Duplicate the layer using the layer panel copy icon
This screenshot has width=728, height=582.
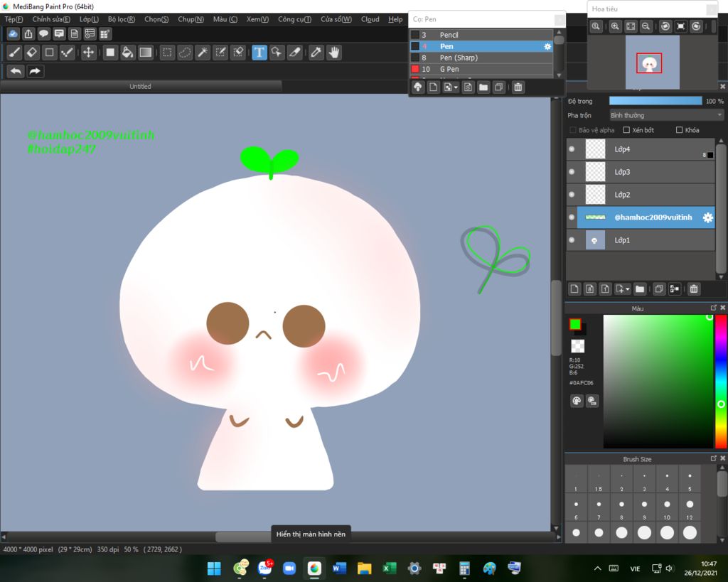tap(659, 289)
